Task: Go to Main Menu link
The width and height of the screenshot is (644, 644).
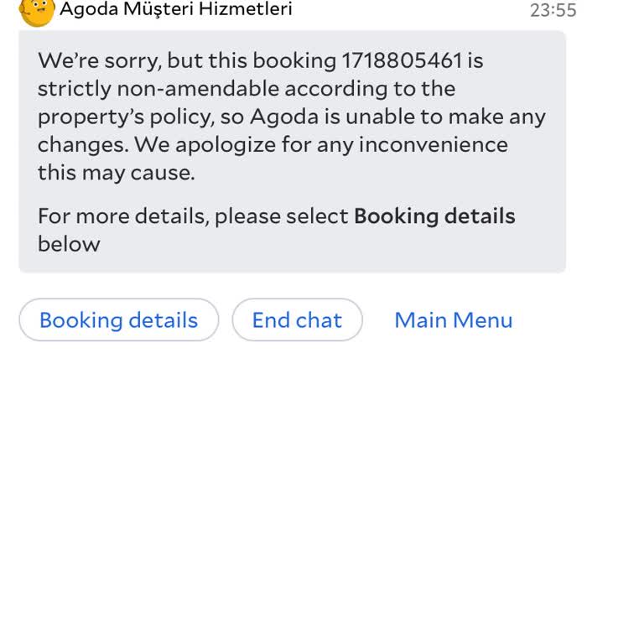Action: point(453,320)
